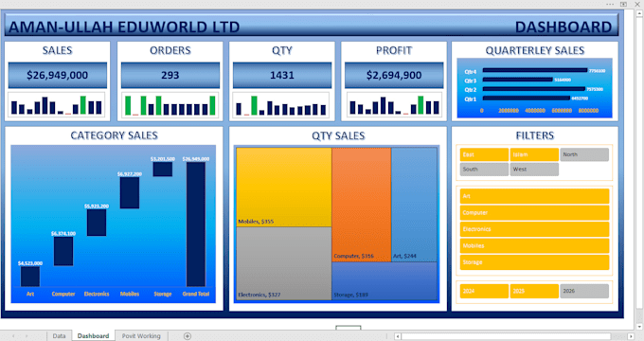Open the ribbon display options icon
Image resolution: width=644 pixels, height=341 pixels.
click(x=623, y=4)
